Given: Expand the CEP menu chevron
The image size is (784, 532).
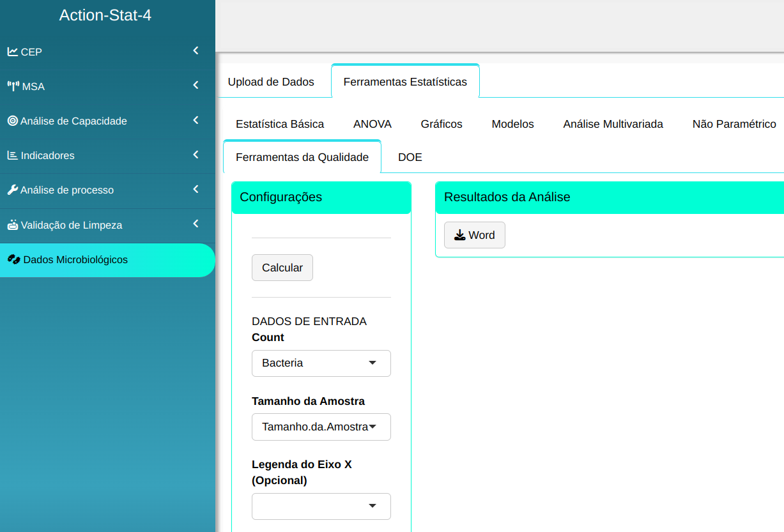Looking at the screenshot, I should [196, 51].
